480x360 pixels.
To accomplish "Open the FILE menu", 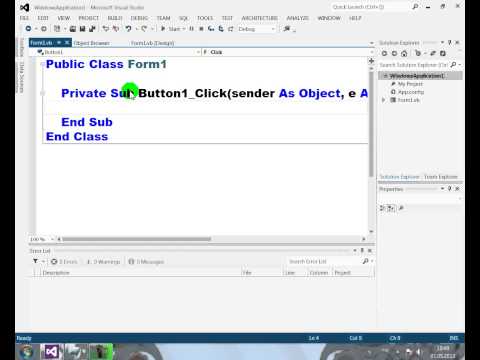I will tap(24, 18).
